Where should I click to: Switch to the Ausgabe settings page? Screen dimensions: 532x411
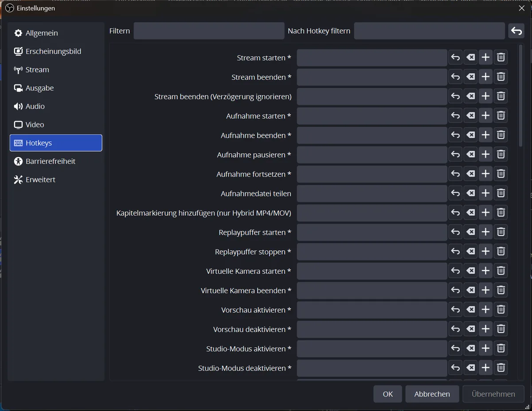point(56,88)
